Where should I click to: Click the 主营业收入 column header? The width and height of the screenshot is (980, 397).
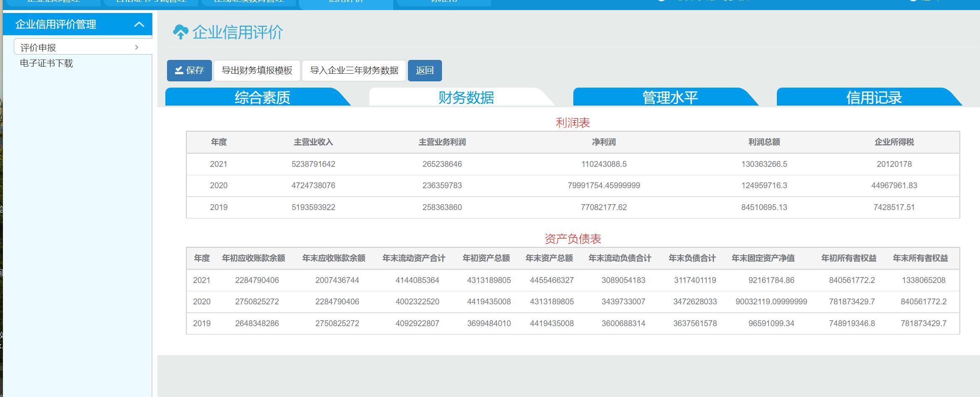313,142
